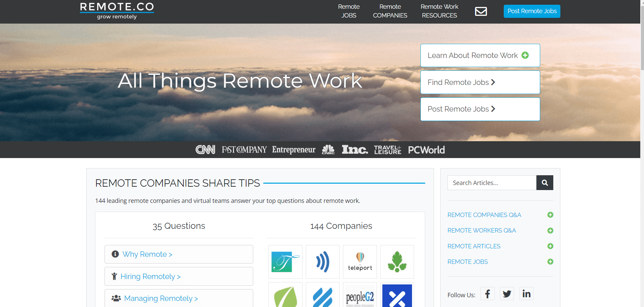The width and height of the screenshot is (644, 307).
Task: Expand Remote Jobs sidebar plus icon
Action: pyautogui.click(x=550, y=262)
